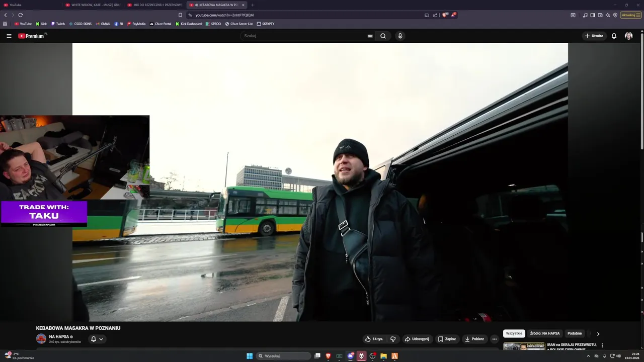The width and height of the screenshot is (644, 362).
Task: Select Źródło: NA HAPSA filter chip
Action: tap(544, 333)
